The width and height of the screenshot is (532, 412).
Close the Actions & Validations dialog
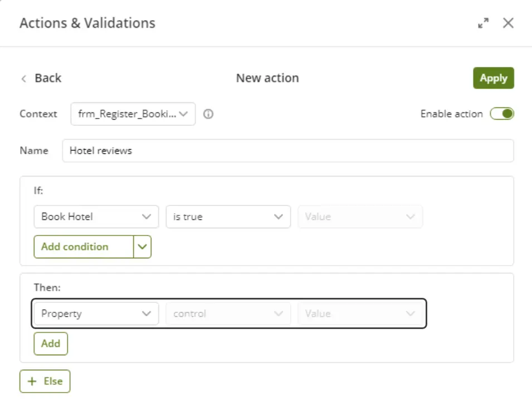pos(508,23)
